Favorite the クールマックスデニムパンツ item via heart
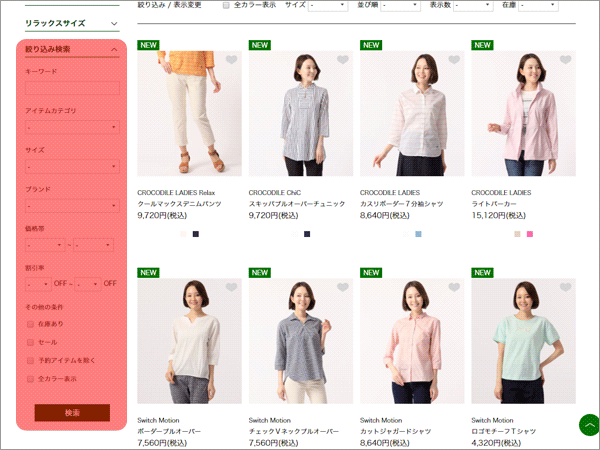The image size is (600, 450). (x=231, y=60)
